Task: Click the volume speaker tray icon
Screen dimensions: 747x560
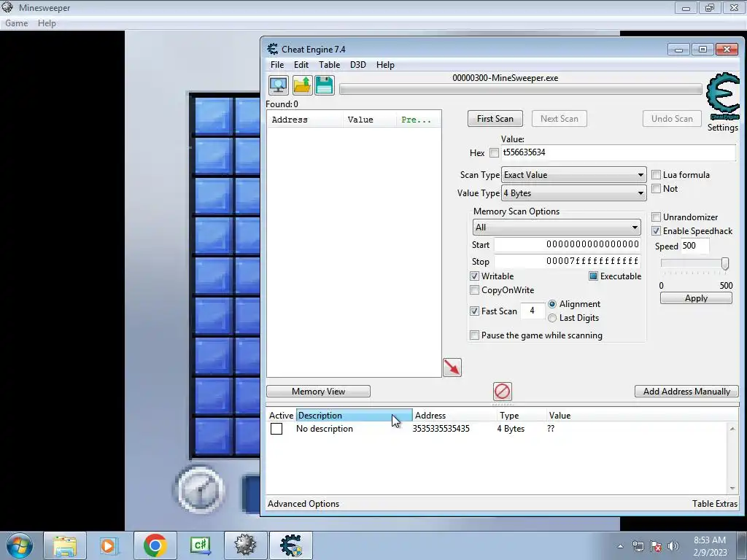Action: click(673, 546)
